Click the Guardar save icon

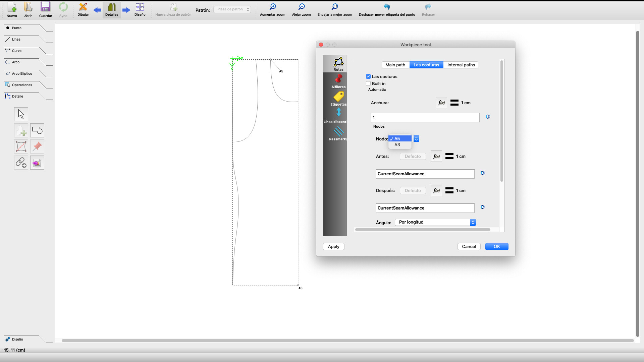point(45,7)
